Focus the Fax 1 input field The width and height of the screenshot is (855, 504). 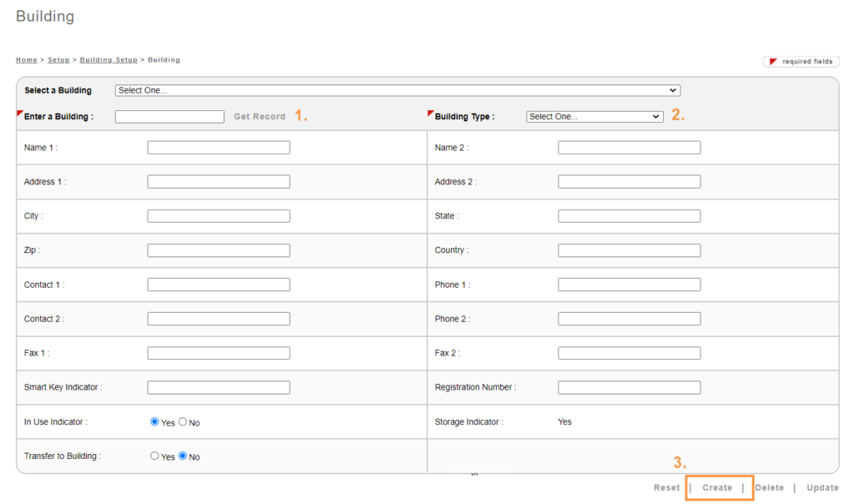(219, 353)
